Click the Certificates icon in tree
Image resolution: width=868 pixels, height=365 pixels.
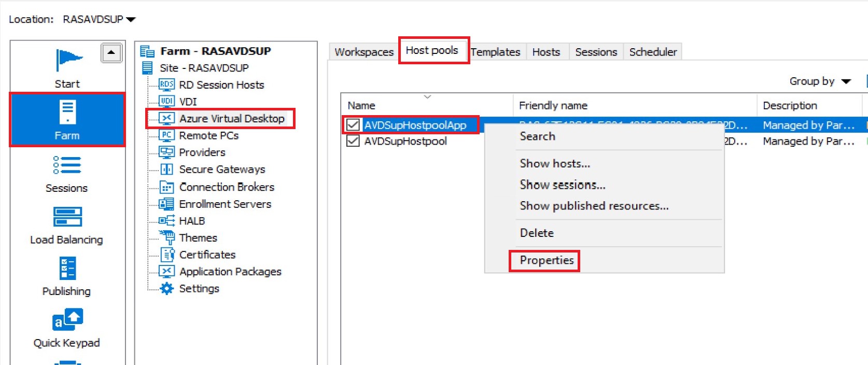click(x=167, y=255)
